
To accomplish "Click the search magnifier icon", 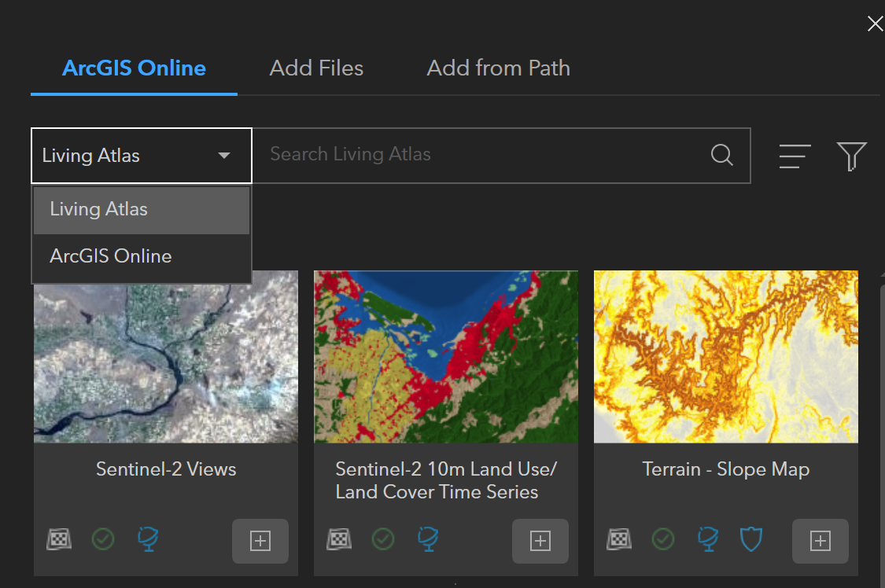I will point(721,155).
